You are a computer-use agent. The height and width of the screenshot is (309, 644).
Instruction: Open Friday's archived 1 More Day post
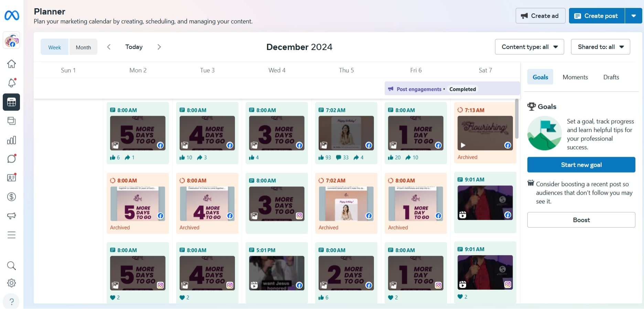[416, 203]
